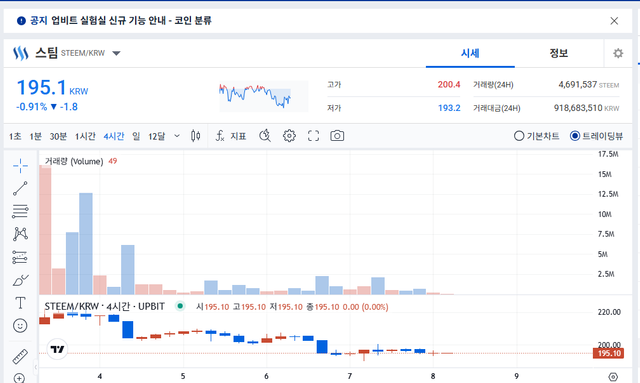Open the Fibonacci retracement lines tool
640x383 pixels.
[20, 211]
